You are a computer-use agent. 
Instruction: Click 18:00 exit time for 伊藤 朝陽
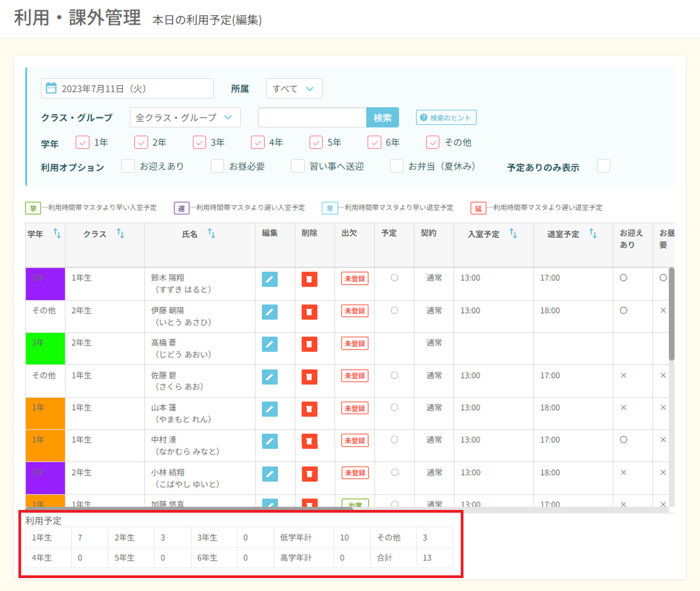[x=550, y=311]
